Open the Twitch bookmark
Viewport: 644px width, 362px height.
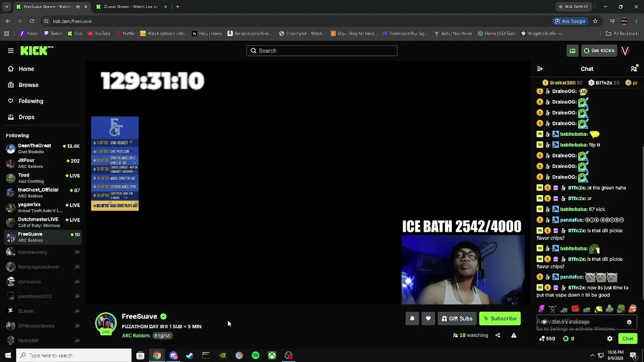[x=53, y=34]
